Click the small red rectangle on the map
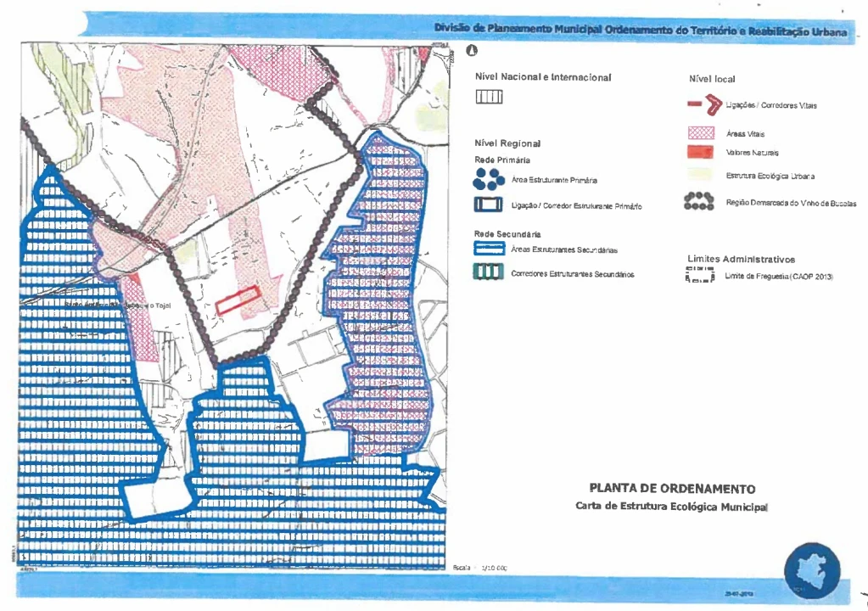Image resolution: width=868 pixels, height=611 pixels. click(237, 300)
